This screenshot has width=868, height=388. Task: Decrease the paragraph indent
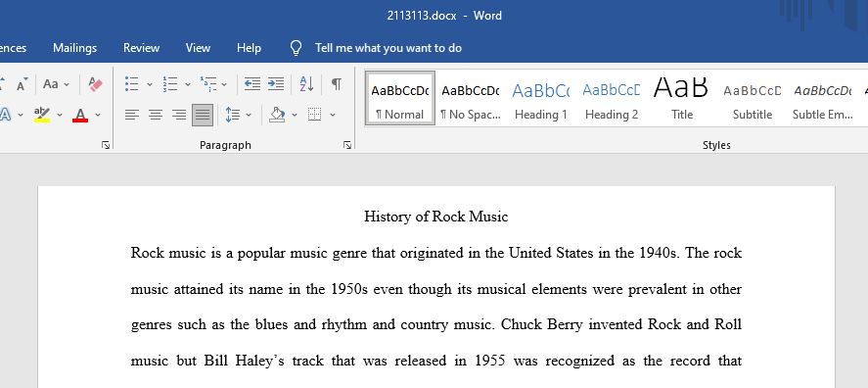(x=252, y=84)
